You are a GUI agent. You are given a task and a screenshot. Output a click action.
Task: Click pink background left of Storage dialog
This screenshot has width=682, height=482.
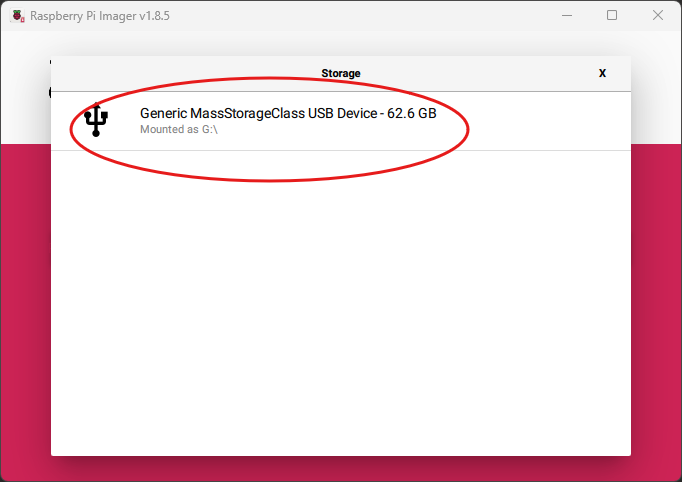(25, 300)
